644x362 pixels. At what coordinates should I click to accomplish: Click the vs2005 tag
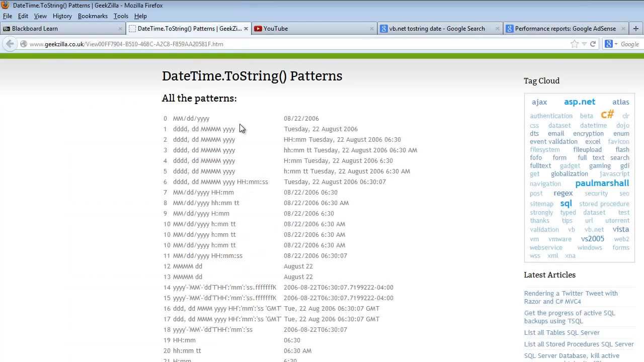click(593, 239)
